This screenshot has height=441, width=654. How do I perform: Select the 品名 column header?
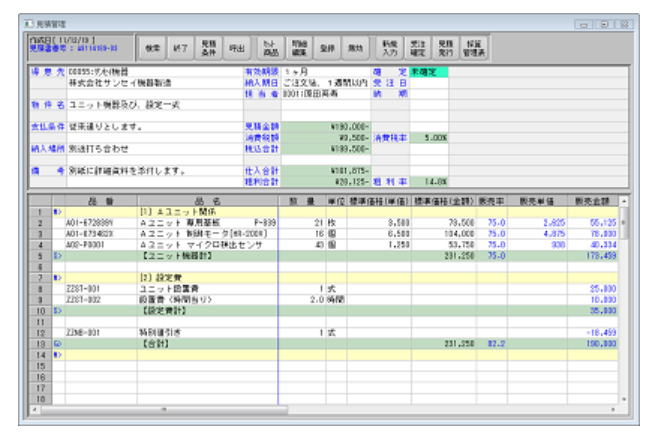click(x=205, y=201)
